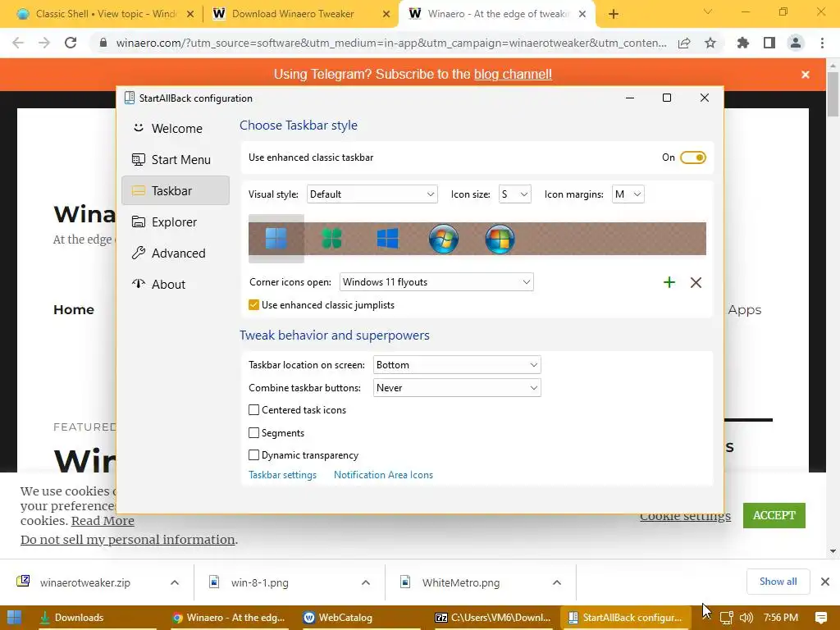Image resolution: width=840 pixels, height=630 pixels.
Task: Open the 7-Zip window on taskbar
Action: click(x=493, y=618)
